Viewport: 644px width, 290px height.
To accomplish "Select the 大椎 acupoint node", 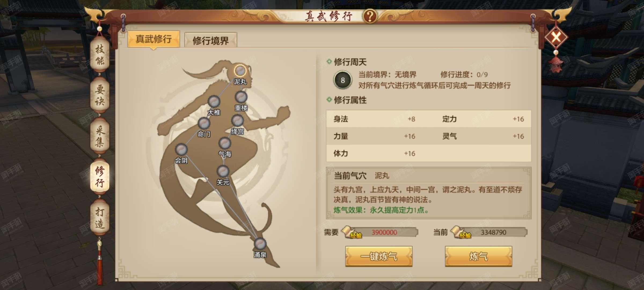I will click(x=214, y=102).
